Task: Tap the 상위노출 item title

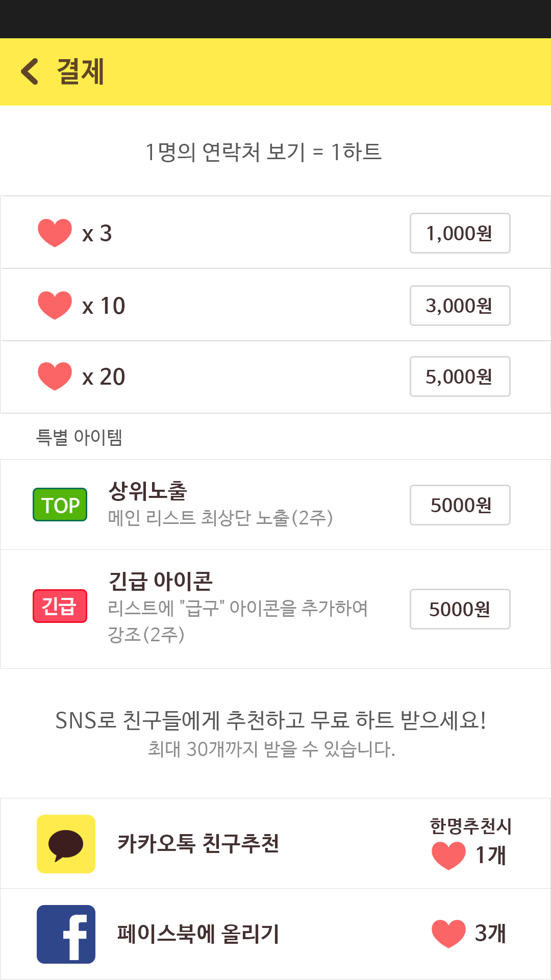Action: pos(148,491)
